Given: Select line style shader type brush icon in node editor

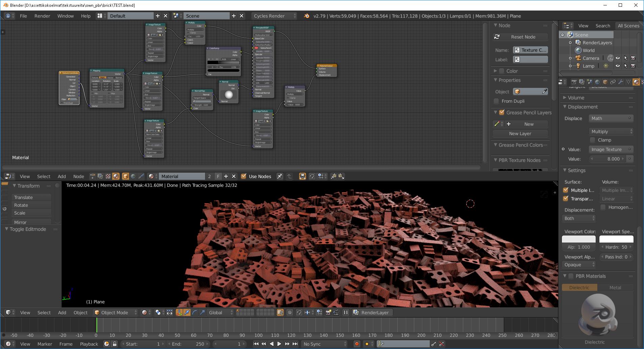Looking at the screenshot, I should pos(141,176).
